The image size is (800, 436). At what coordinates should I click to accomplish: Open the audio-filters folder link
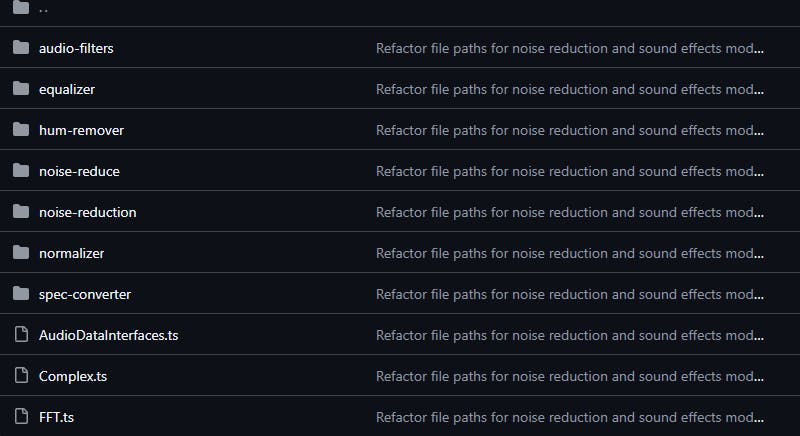point(76,48)
